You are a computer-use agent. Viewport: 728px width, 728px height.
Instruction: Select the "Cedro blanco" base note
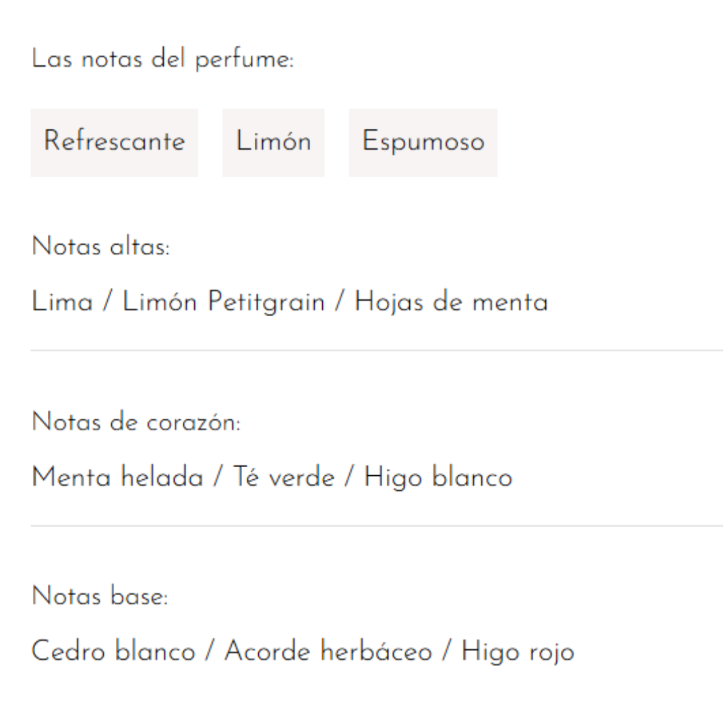coord(113,652)
